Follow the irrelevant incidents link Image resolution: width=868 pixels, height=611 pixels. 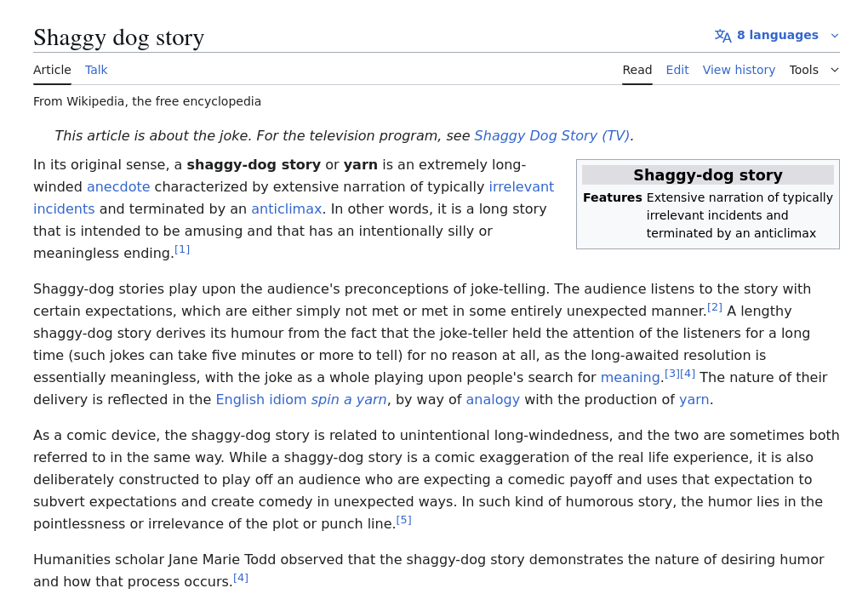[x=521, y=187]
